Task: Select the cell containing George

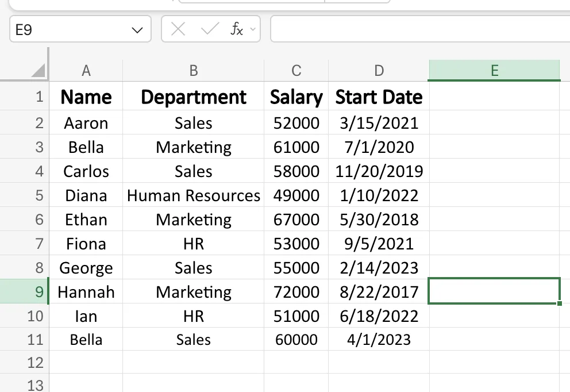Action: coord(86,268)
